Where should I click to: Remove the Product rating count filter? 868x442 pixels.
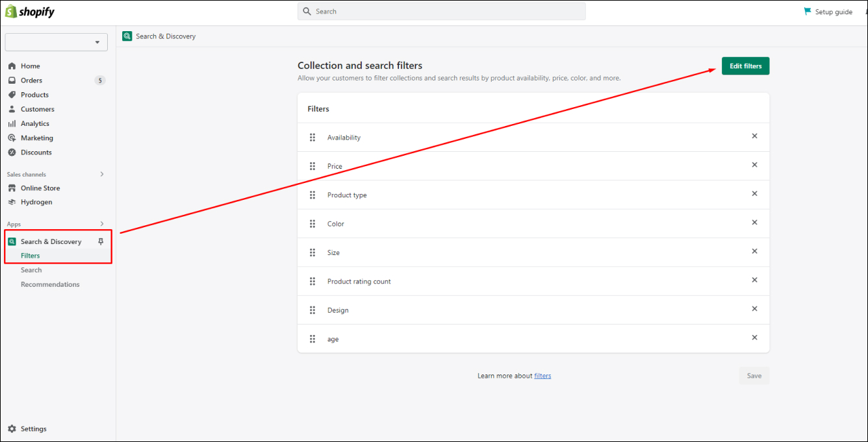coord(754,280)
